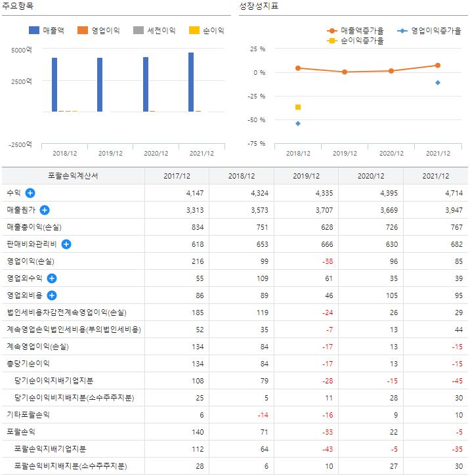The width and height of the screenshot is (470, 476).
Task: Click 영업외수익 2018/12 value 109
Action: (x=263, y=278)
